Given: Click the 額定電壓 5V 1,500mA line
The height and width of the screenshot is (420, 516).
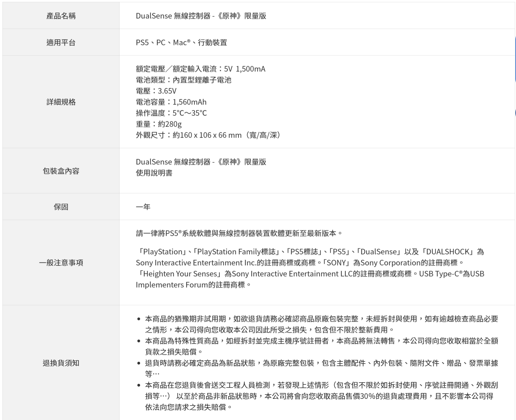Looking at the screenshot, I should pyautogui.click(x=201, y=69).
